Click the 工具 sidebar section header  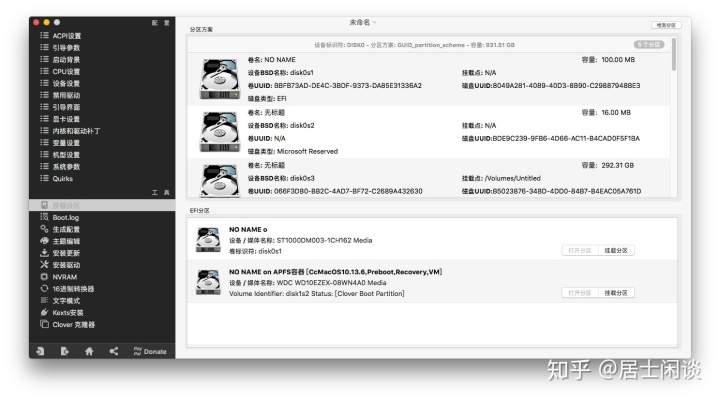tap(161, 192)
